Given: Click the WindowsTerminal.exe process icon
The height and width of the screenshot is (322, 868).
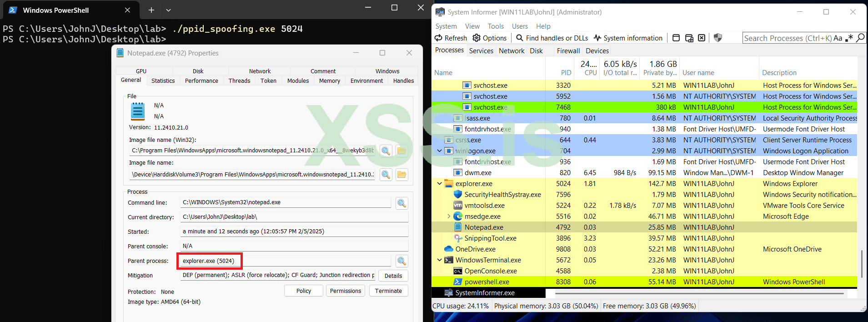Looking at the screenshot, I should [x=449, y=260].
